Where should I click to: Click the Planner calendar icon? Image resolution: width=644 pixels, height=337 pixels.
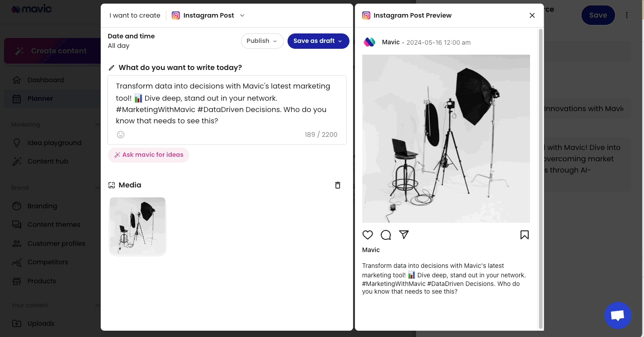17,98
